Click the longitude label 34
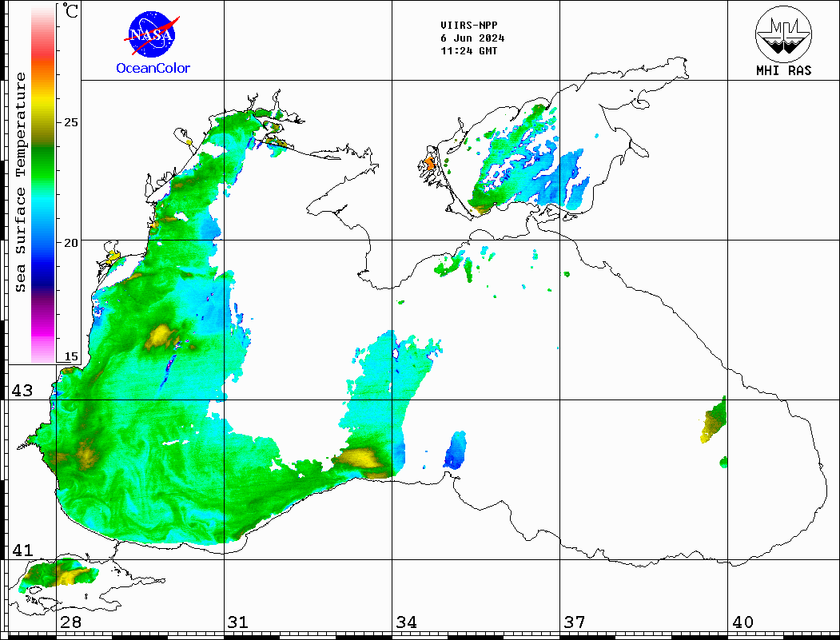The height and width of the screenshot is (640, 840). [407, 622]
